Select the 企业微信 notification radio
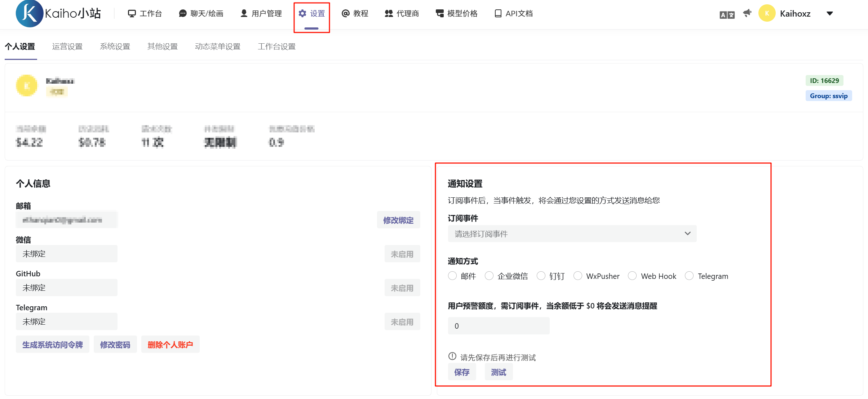This screenshot has width=868, height=399. (x=489, y=276)
